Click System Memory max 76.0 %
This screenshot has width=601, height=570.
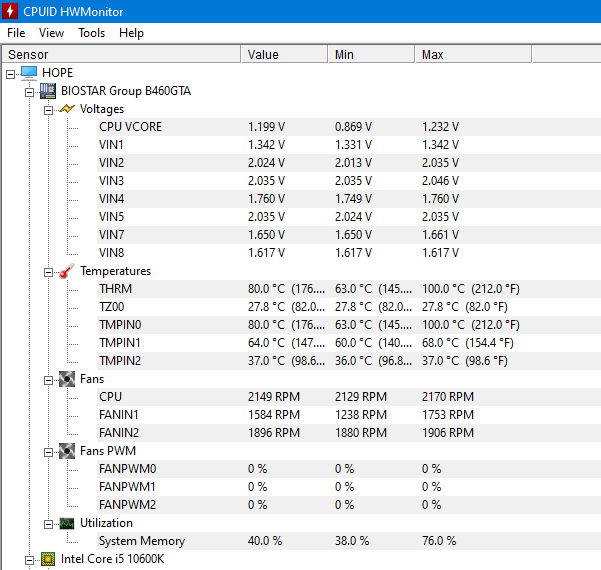[439, 541]
